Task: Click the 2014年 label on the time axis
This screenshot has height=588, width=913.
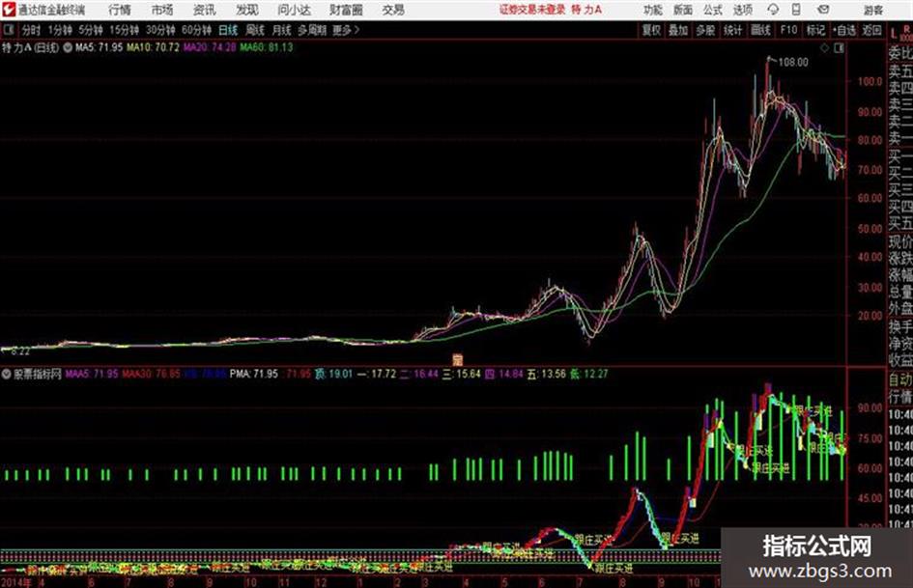Action: click(x=16, y=582)
